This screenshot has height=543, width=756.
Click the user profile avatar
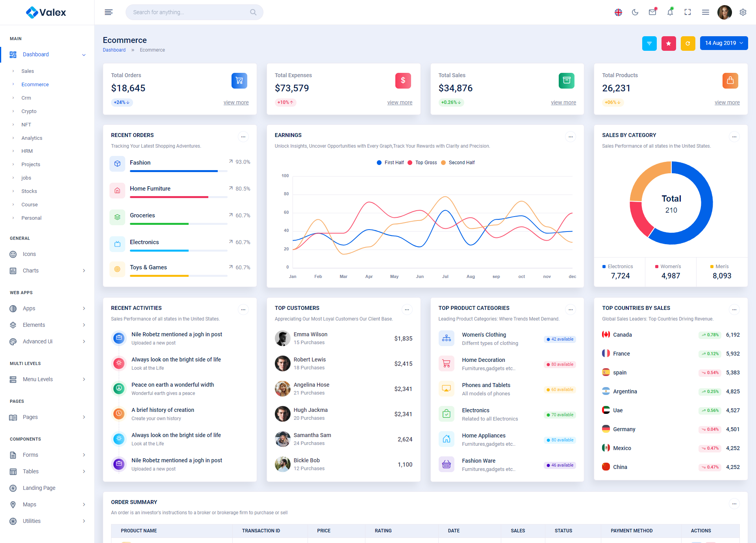(724, 12)
